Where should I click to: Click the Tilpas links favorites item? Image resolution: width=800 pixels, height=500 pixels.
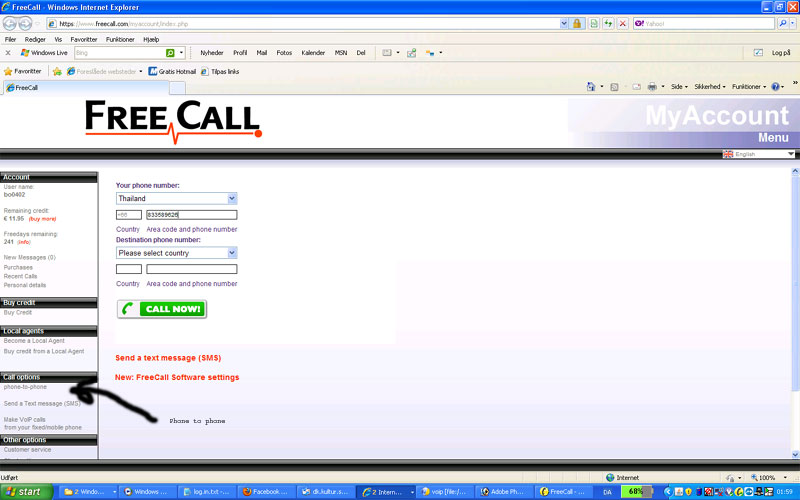(x=220, y=71)
